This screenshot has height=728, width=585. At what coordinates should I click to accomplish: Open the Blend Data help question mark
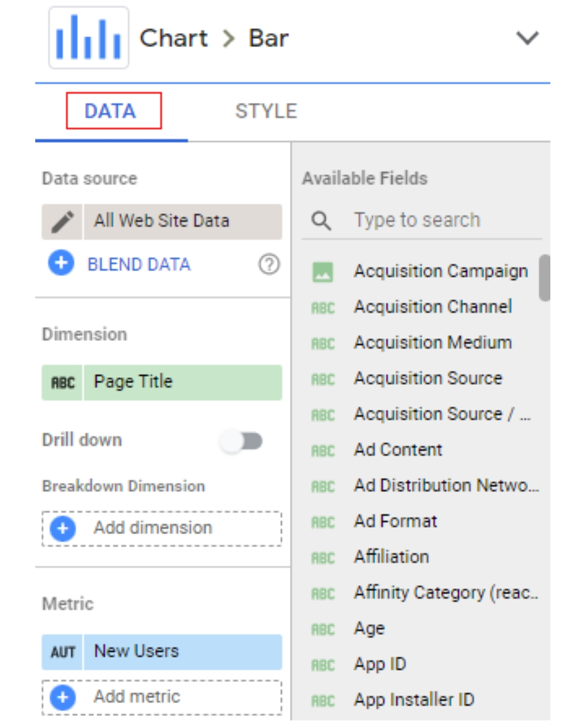[269, 264]
